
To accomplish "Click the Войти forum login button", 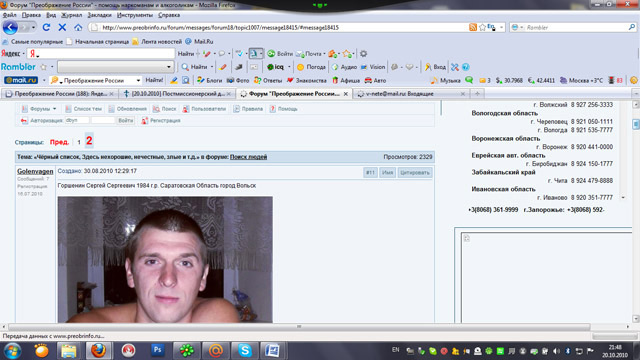I will [126, 120].
